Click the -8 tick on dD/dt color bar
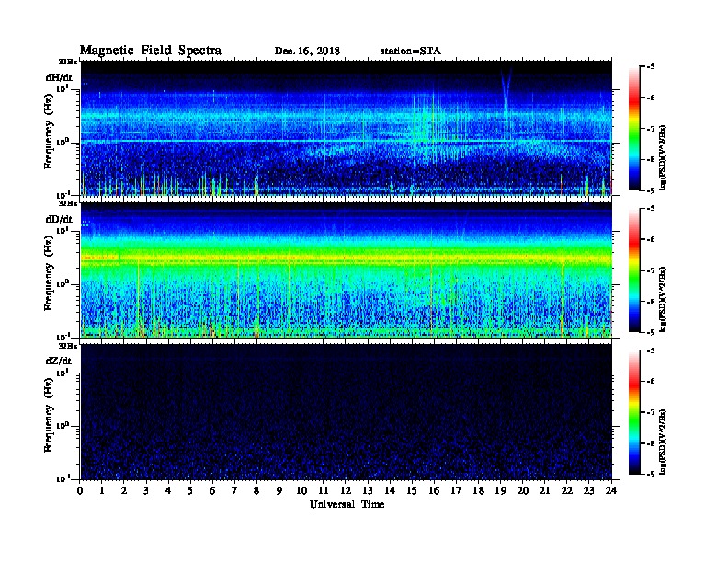Image resolution: width=728 pixels, height=563 pixels. 651,302
